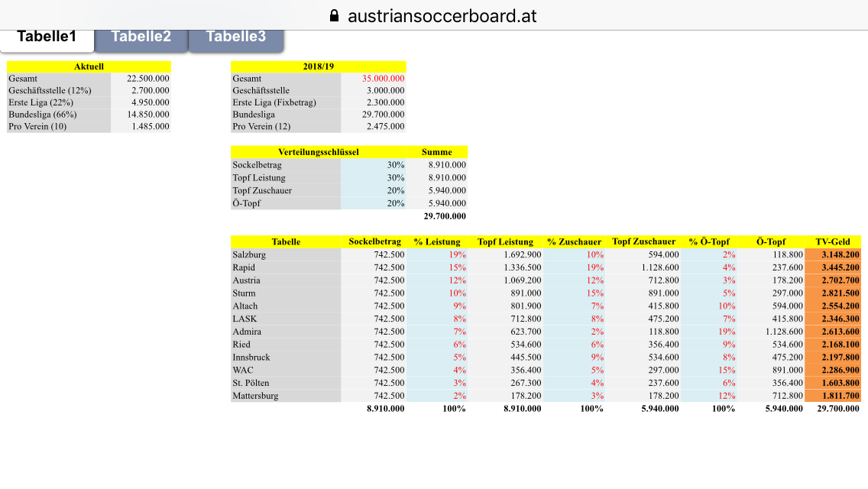Select the 'Altach' team row label
Image resolution: width=868 pixels, height=489 pixels.
tap(245, 306)
